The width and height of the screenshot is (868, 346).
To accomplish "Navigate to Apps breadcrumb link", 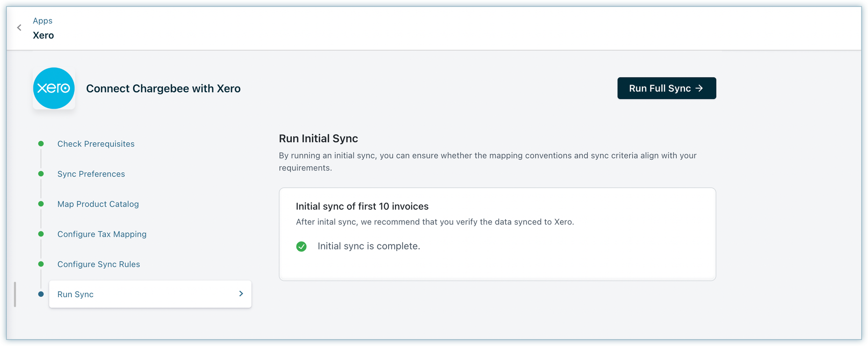I will tap(43, 21).
